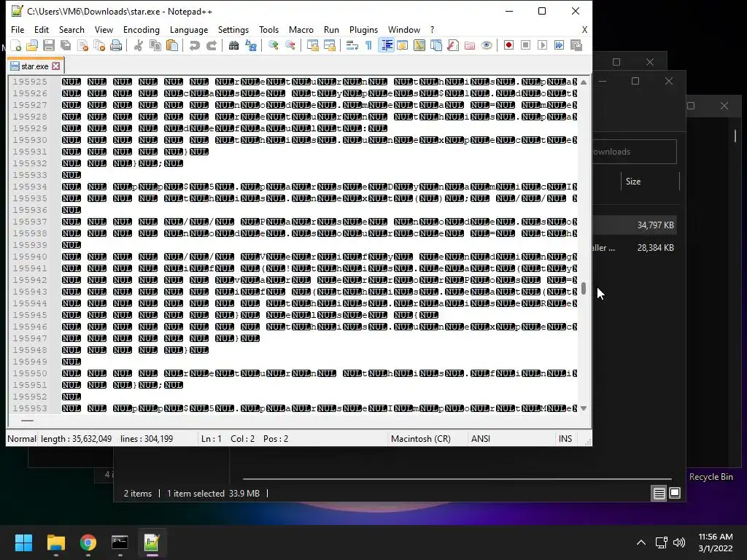Print the document using the printer icon
Image resolution: width=747 pixels, height=560 pixels.
[116, 45]
